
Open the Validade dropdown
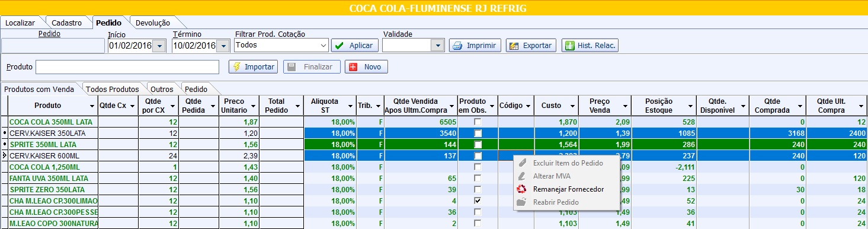pos(437,45)
